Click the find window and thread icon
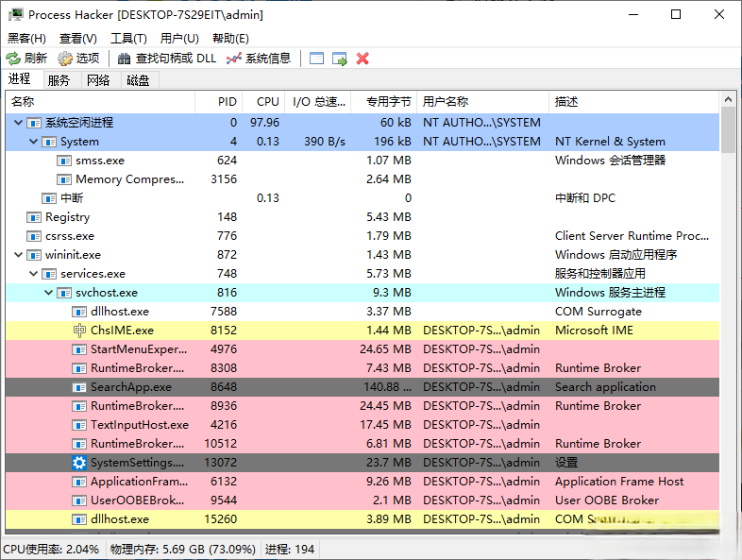This screenshot has height=560, width=742. tap(340, 59)
